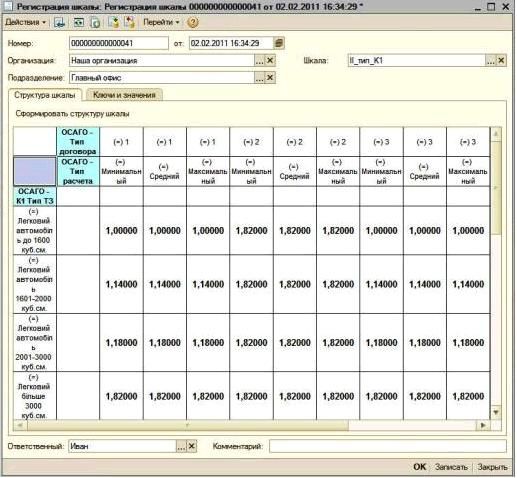Click Сформировать структуру шкалы link
This screenshot has height=478, width=517.
tap(72, 114)
